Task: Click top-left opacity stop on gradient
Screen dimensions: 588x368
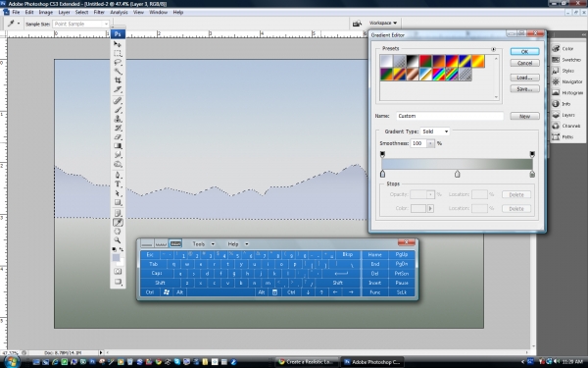Action: (382, 154)
